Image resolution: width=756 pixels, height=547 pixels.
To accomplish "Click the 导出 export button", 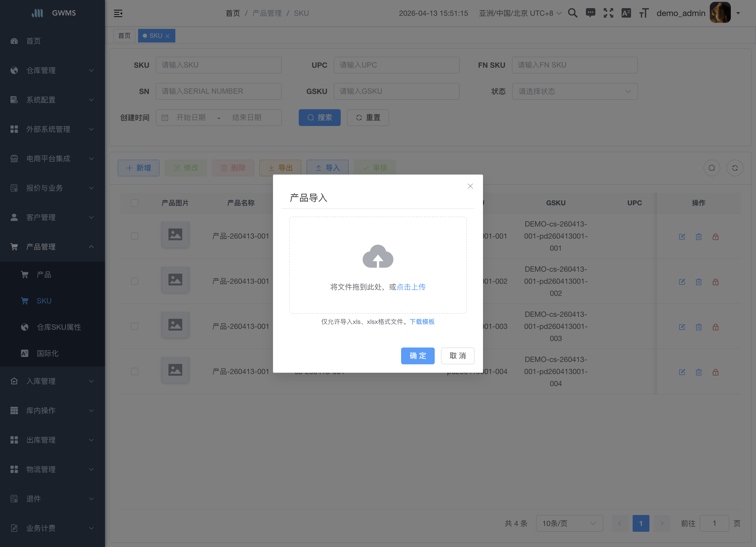I will coord(280,168).
